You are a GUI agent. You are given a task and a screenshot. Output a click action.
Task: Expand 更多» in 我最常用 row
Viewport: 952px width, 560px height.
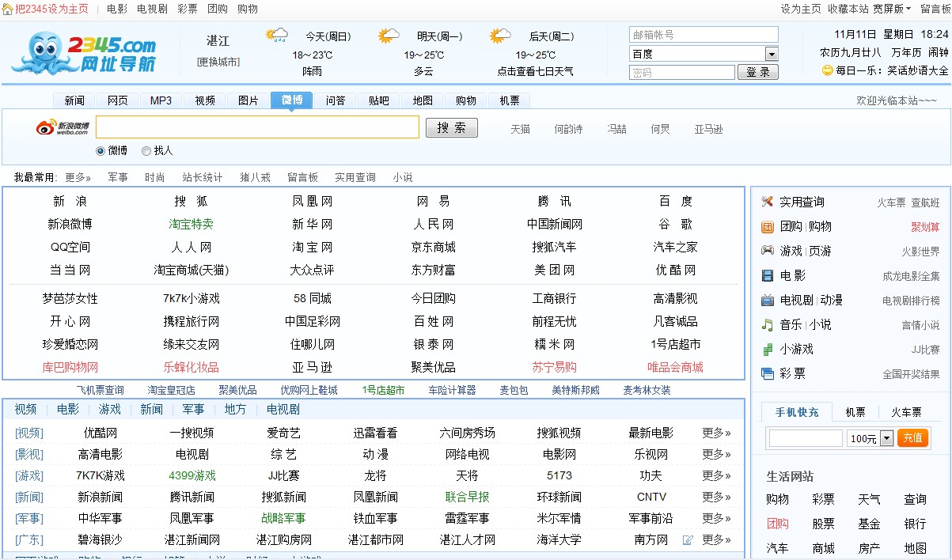78,177
